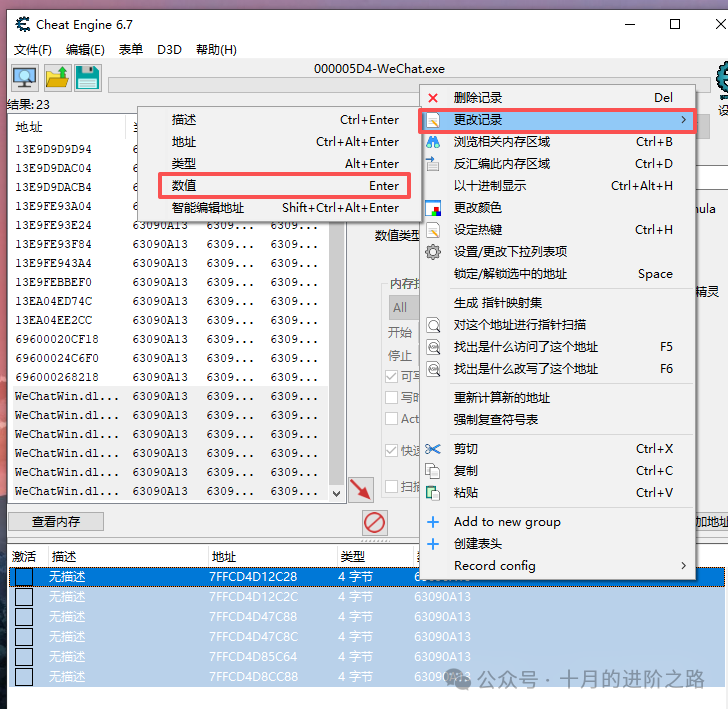The image size is (728, 709).
Task: Toggle activation box for 7FFCD4D47C8C row
Action: point(24,637)
